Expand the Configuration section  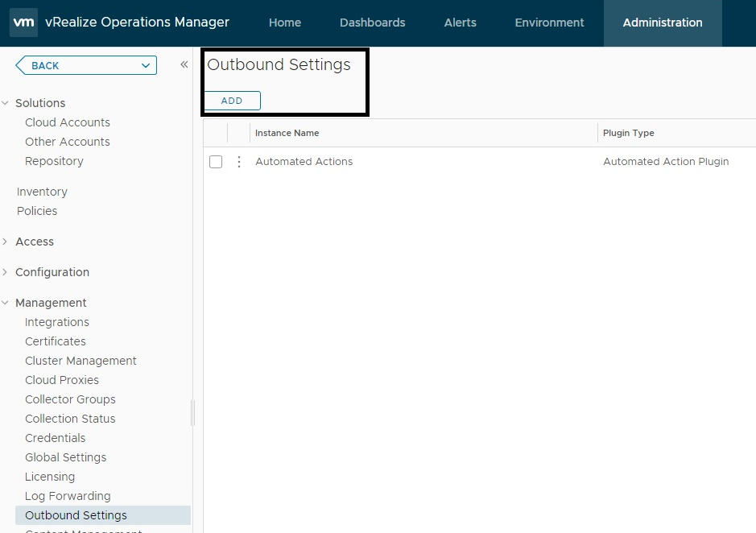coord(6,272)
